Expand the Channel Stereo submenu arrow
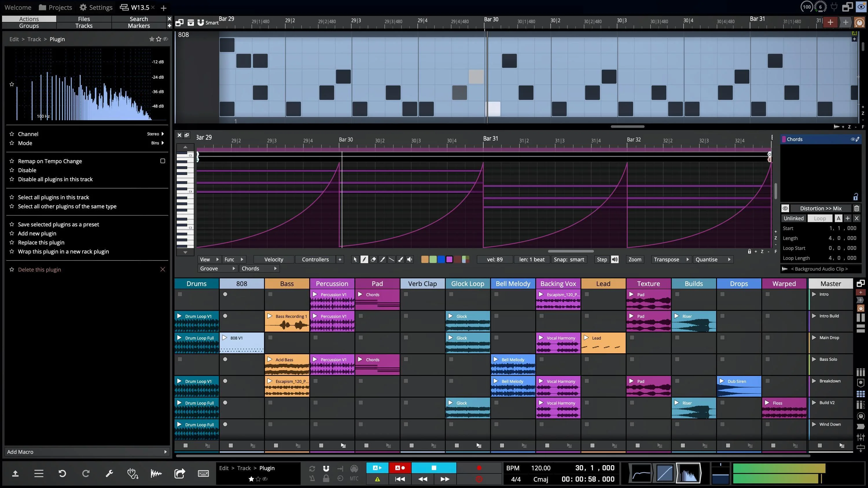This screenshot has height=488, width=868. coord(163,134)
